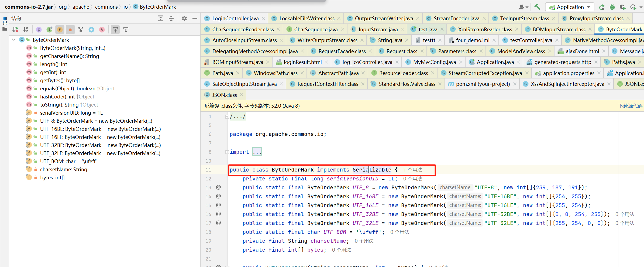Screen dimensions: 644x267
Task: Switch to test.java tab
Action: click(x=428, y=29)
